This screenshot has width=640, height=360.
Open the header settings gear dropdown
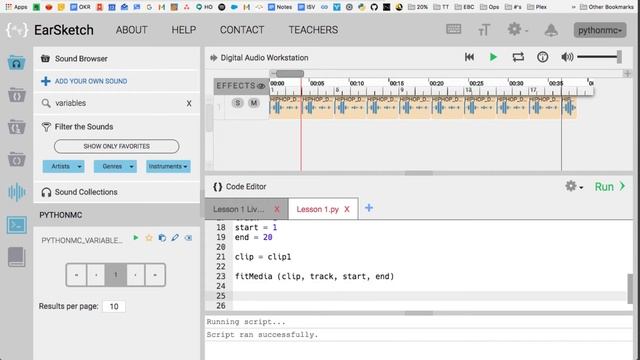point(517,30)
